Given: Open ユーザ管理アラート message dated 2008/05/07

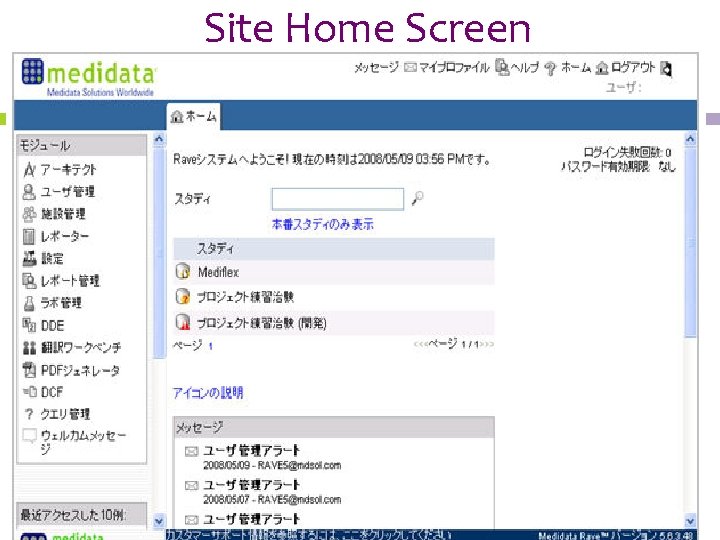Looking at the screenshot, I should pos(252,485).
